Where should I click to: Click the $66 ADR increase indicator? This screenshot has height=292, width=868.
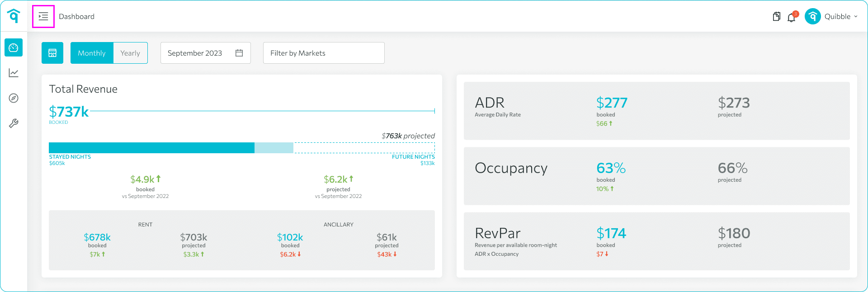point(604,123)
